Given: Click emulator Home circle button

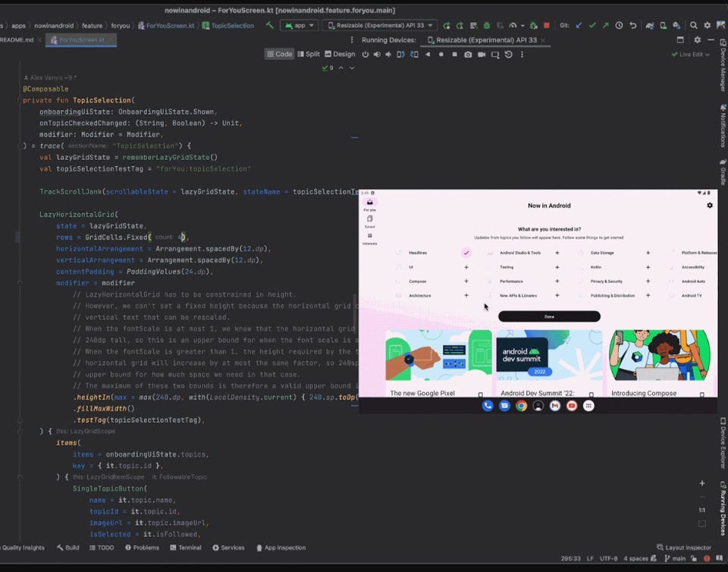Looking at the screenshot, I should coord(441,55).
